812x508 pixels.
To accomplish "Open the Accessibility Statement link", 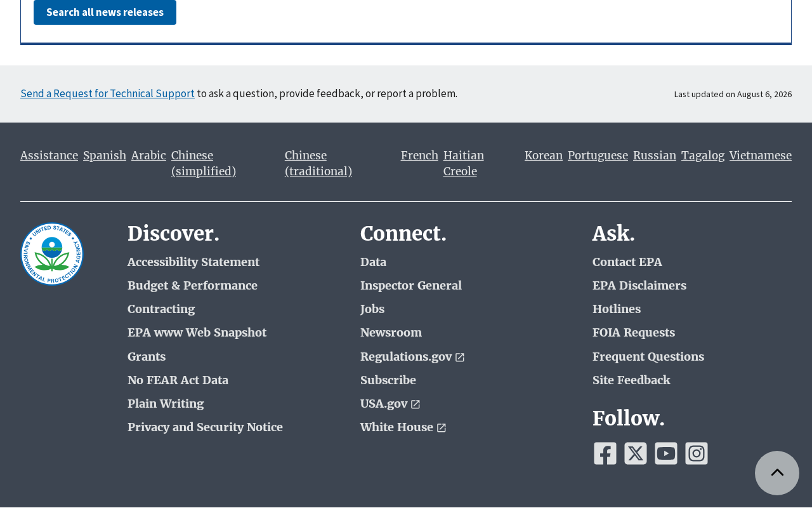I will pyautogui.click(x=193, y=262).
